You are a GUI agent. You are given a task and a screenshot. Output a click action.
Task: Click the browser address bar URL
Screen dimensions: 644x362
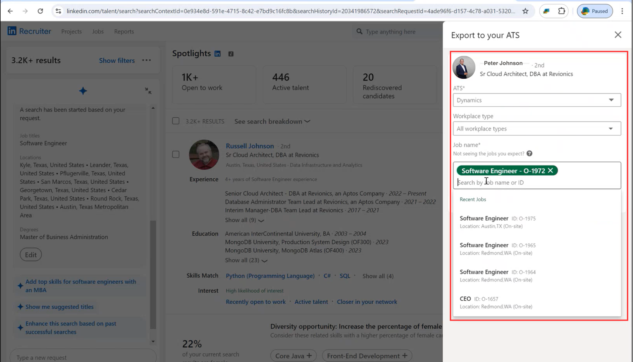tap(290, 11)
